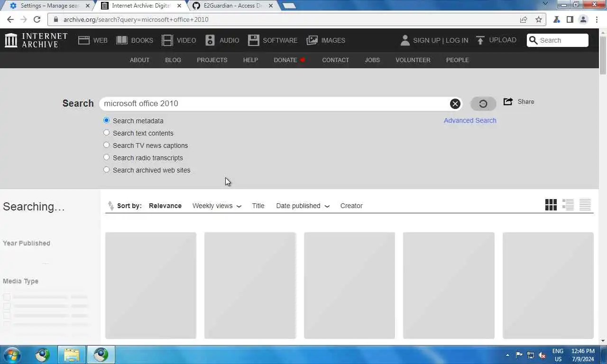This screenshot has height=364, width=607.
Task: Click the browser address bar URL
Action: pyautogui.click(x=136, y=19)
